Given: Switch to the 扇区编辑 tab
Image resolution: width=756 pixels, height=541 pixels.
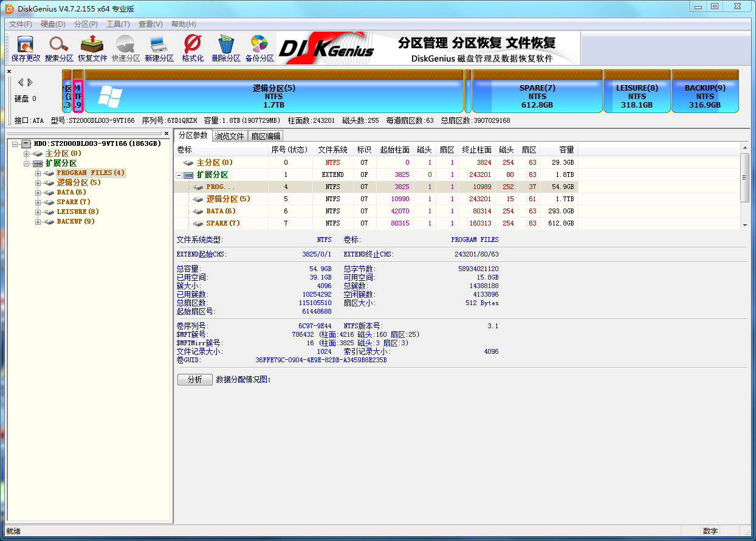Looking at the screenshot, I should pos(266,136).
